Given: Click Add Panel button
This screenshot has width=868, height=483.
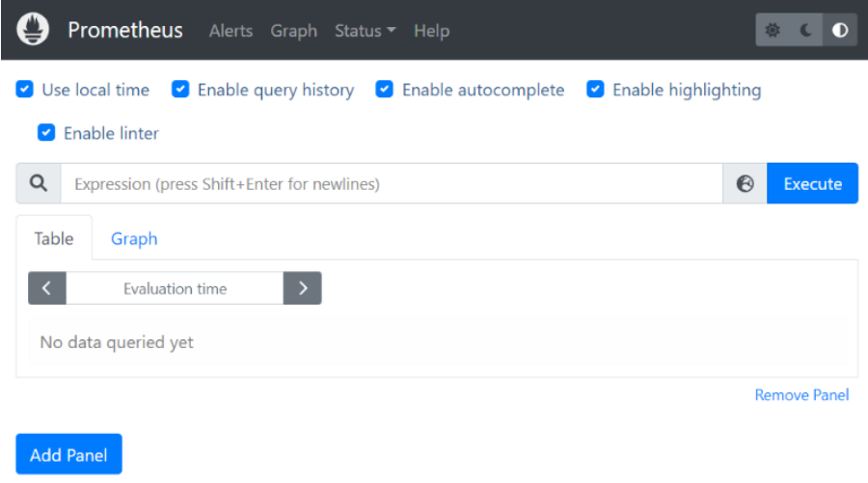Looking at the screenshot, I should (68, 454).
